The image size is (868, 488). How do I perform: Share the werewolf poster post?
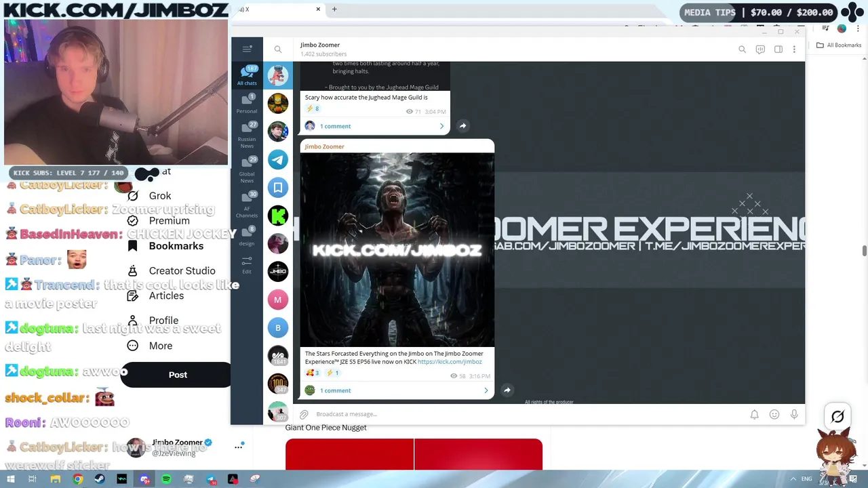click(507, 390)
